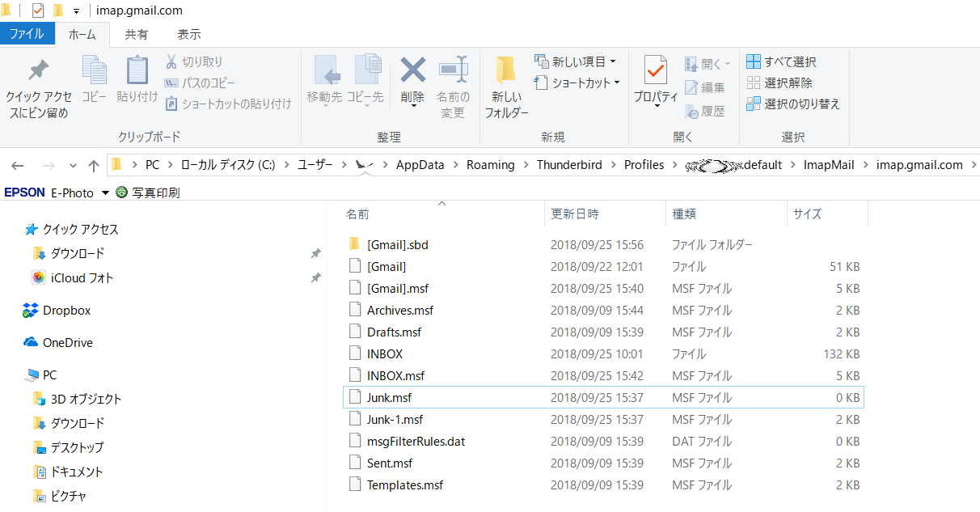Click ローカル ディスク (C:) in the address bar

[228, 165]
